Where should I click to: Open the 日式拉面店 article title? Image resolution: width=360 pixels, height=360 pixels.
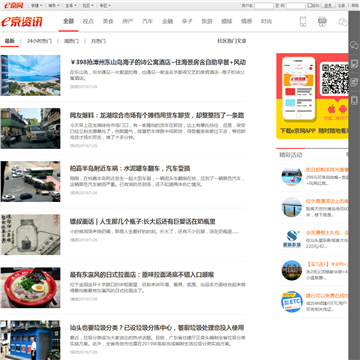click(142, 275)
